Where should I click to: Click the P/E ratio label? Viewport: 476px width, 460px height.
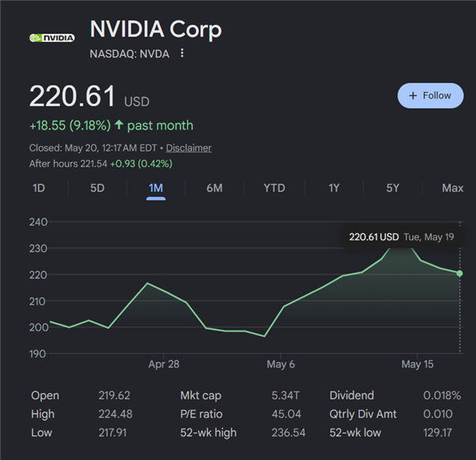(202, 414)
